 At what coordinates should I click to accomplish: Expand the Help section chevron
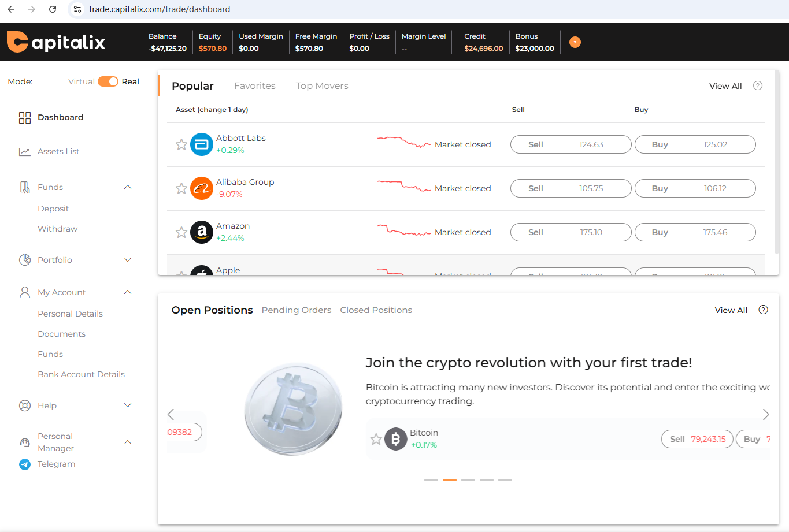tap(128, 405)
